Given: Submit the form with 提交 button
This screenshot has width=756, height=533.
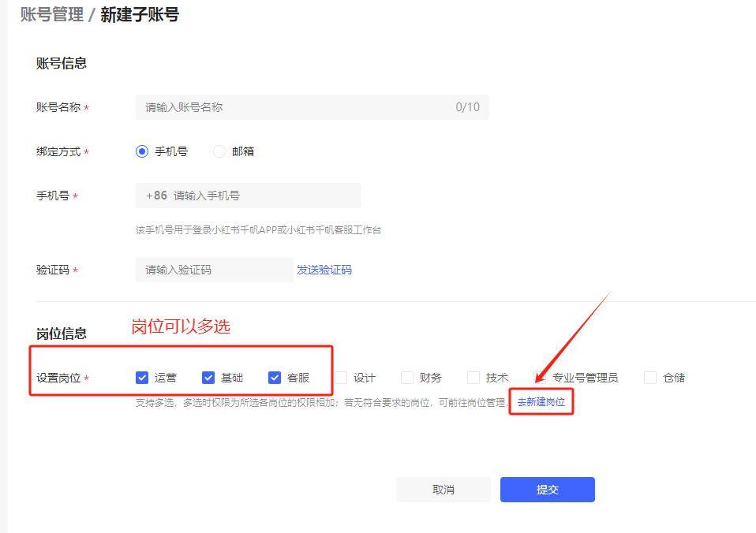Looking at the screenshot, I should (547, 490).
